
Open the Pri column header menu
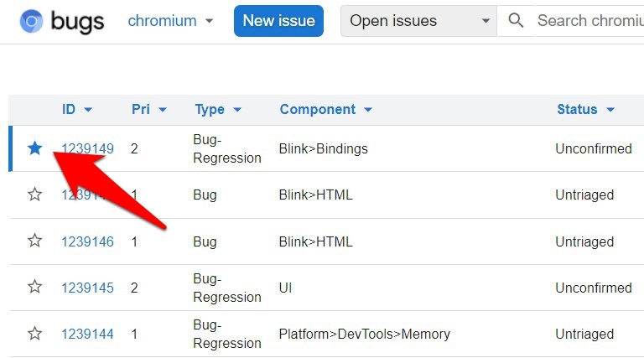pyautogui.click(x=149, y=110)
